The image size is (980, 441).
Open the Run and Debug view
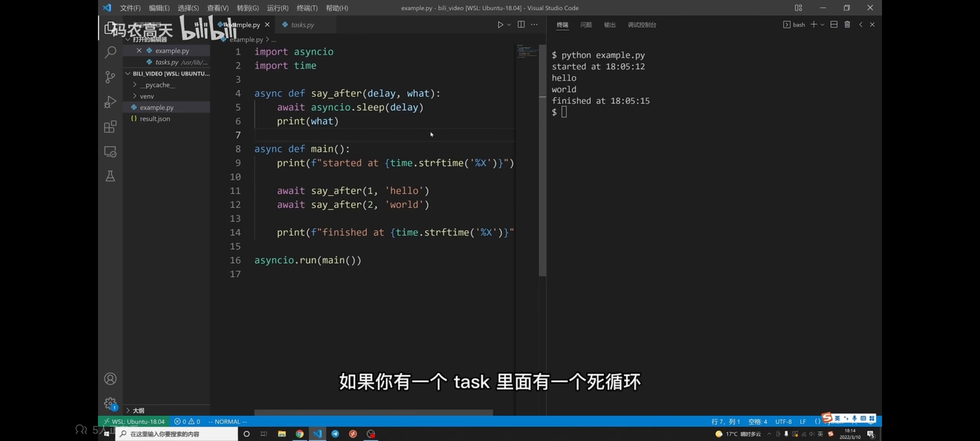point(110,102)
